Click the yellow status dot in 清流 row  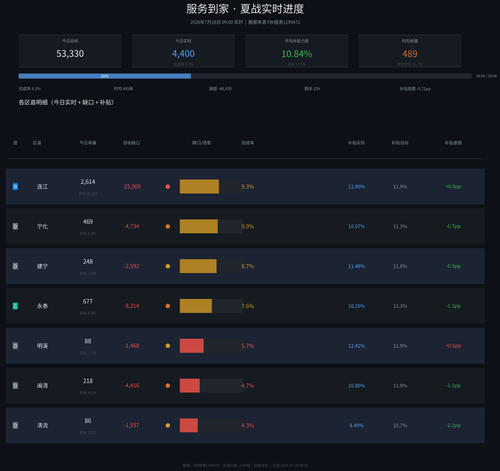(168, 425)
